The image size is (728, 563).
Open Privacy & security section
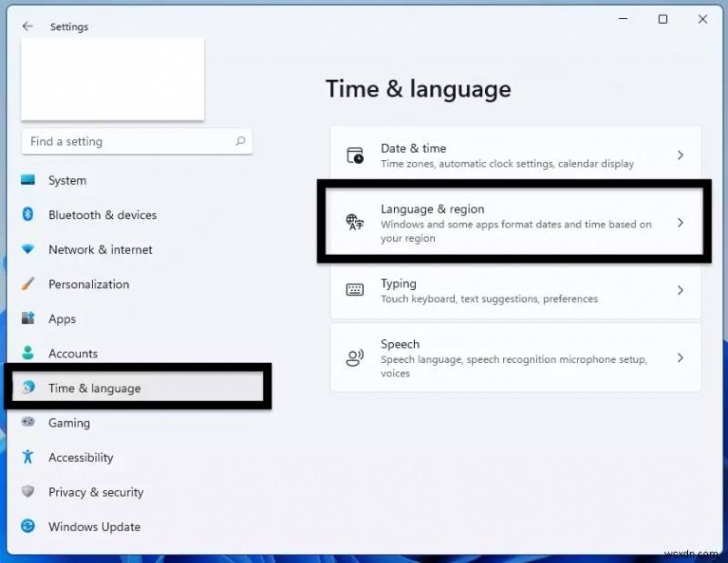point(95,492)
